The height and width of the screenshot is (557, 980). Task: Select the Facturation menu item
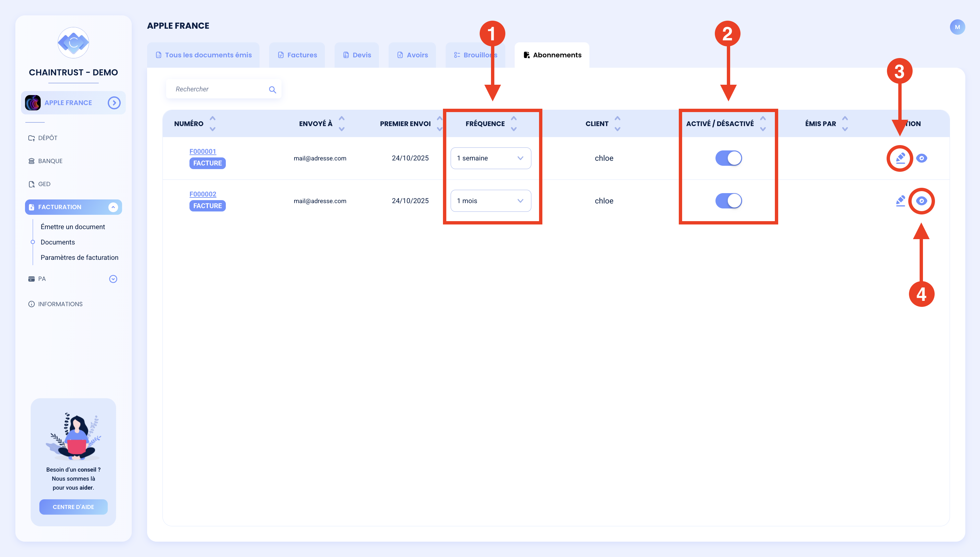coord(73,207)
